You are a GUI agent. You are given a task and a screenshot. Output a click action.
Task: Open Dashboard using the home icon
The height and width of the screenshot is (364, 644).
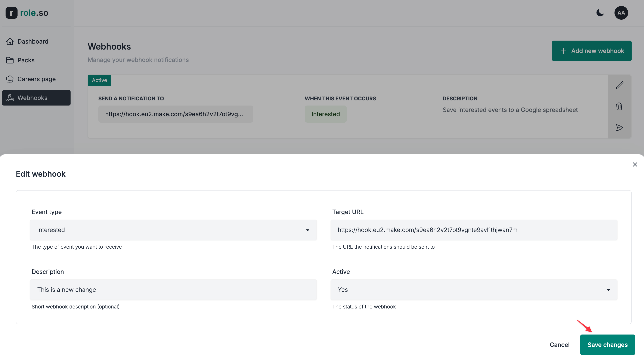pos(10,41)
